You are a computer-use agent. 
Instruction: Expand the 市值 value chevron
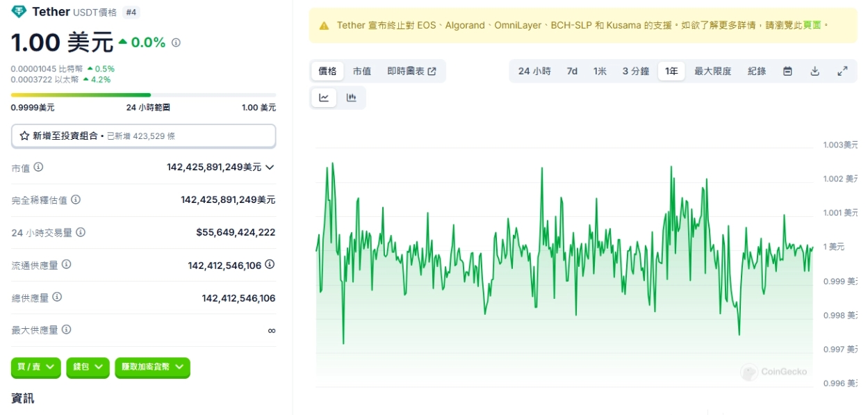[x=270, y=167]
